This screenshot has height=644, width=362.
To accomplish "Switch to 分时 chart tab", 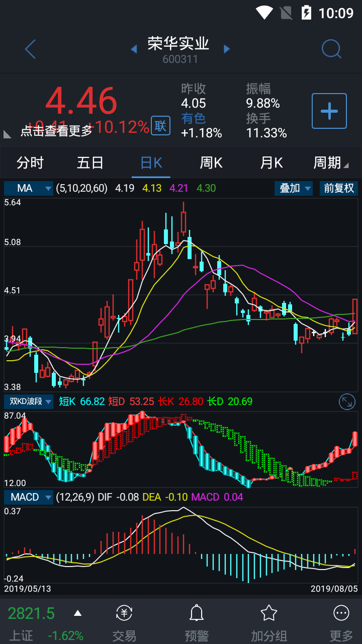I will (x=30, y=163).
